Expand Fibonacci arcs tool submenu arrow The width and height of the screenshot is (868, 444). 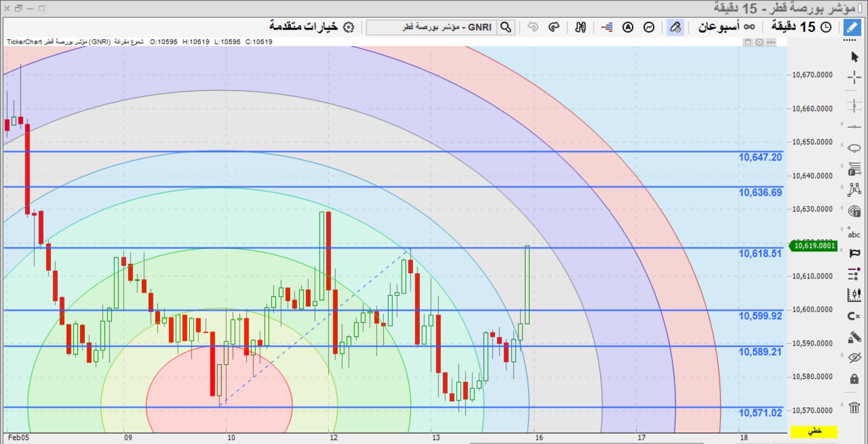pos(842,208)
